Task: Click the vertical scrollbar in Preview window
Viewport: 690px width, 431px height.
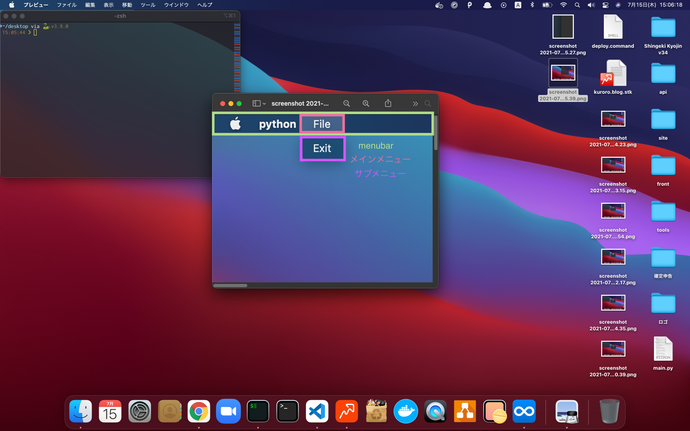Action: click(x=436, y=133)
